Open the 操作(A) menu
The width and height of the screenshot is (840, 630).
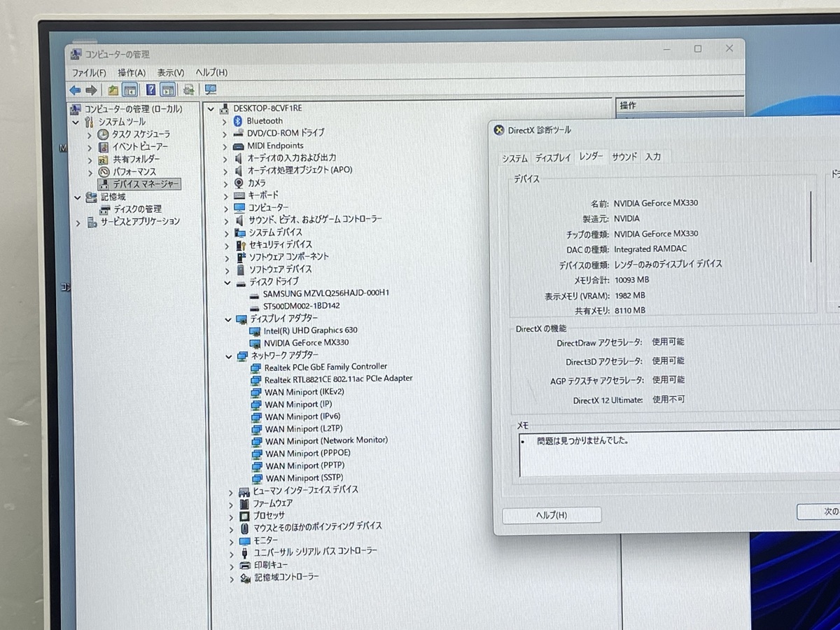[132, 73]
